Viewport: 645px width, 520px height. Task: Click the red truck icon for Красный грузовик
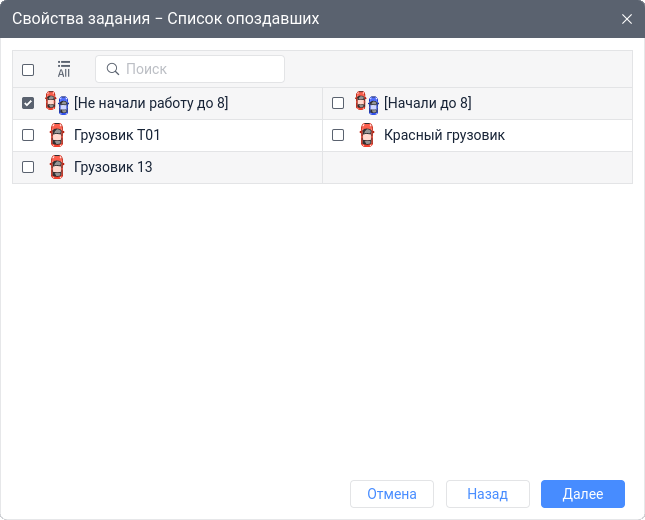tap(366, 135)
